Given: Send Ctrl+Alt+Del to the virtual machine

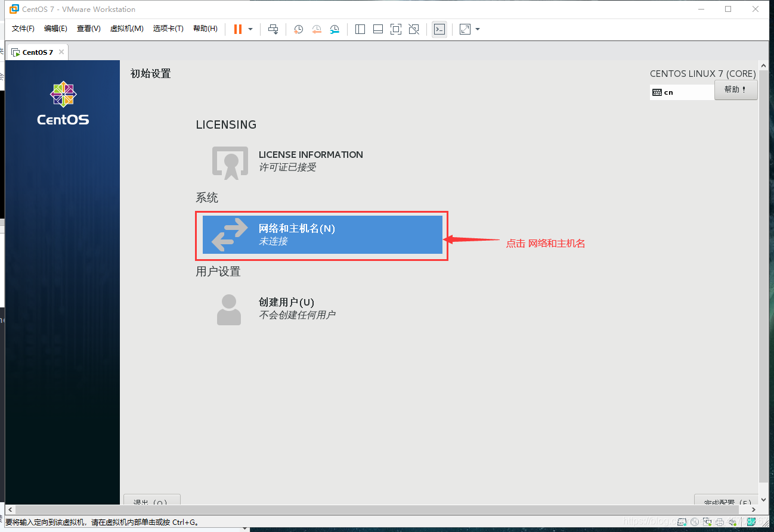Looking at the screenshot, I should 273,29.
